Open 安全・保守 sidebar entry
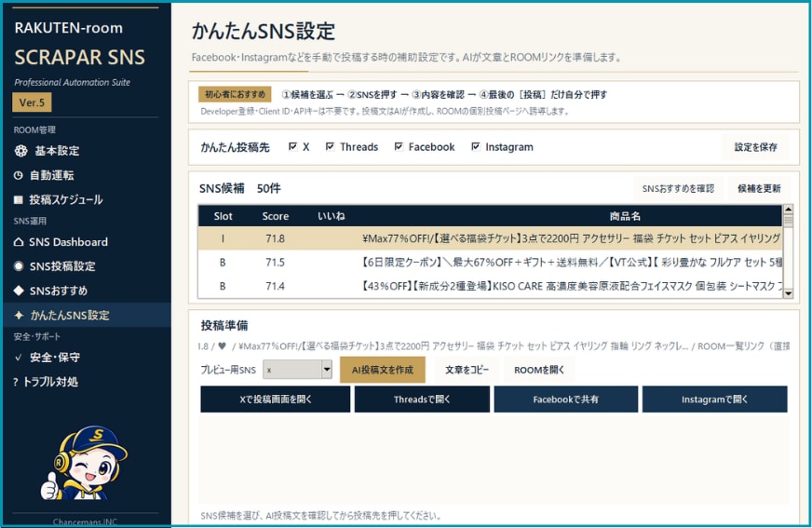The height and width of the screenshot is (528, 812). tap(87, 358)
